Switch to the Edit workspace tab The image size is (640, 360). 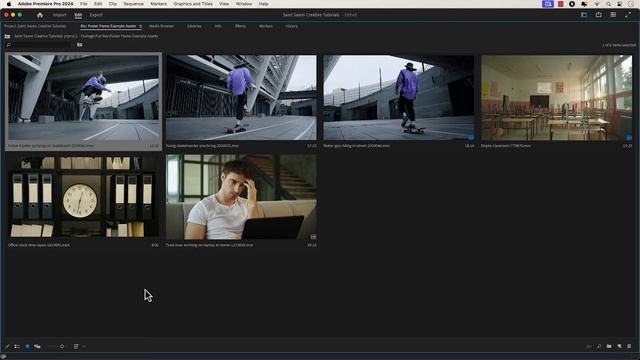(x=78, y=15)
